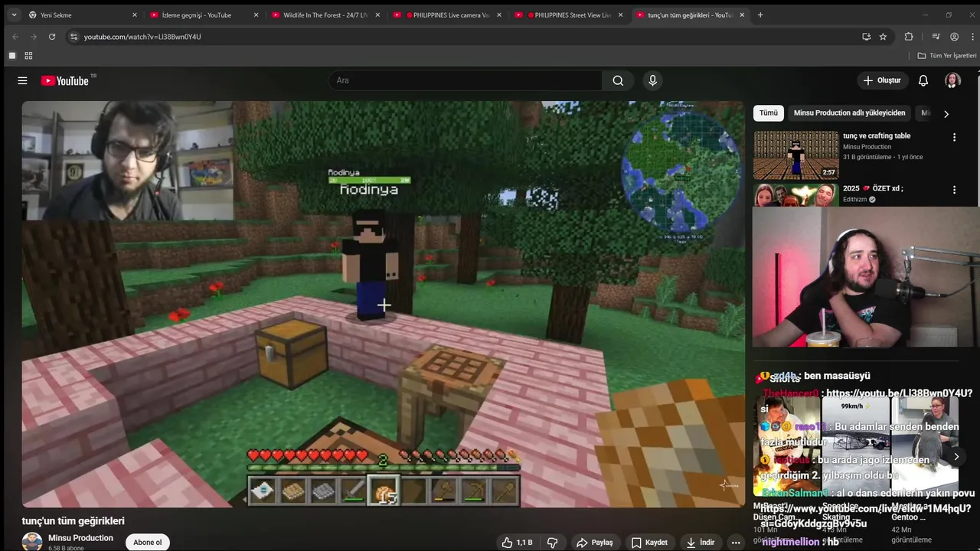This screenshot has height=551, width=980.
Task: Download the video with İndir
Action: (701, 543)
